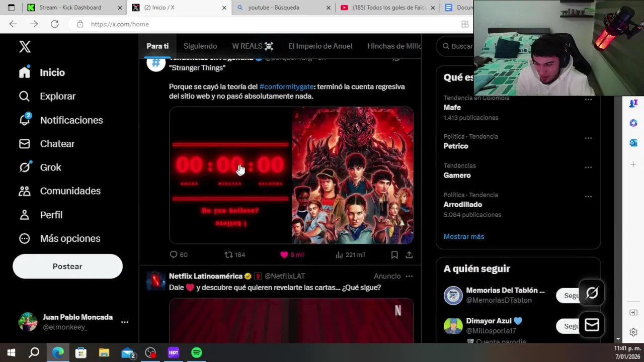Open floating messages envelope button
The width and height of the screenshot is (644, 362).
(x=592, y=325)
